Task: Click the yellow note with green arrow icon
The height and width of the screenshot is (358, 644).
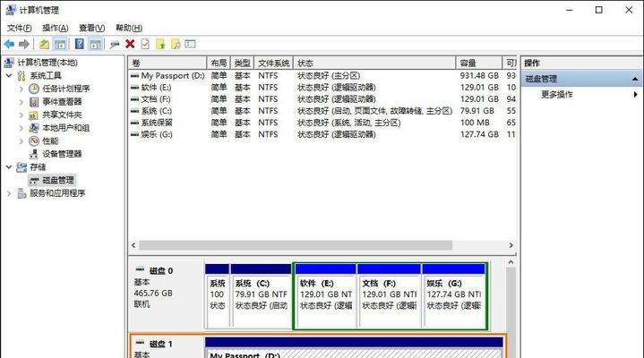Action: 160,44
